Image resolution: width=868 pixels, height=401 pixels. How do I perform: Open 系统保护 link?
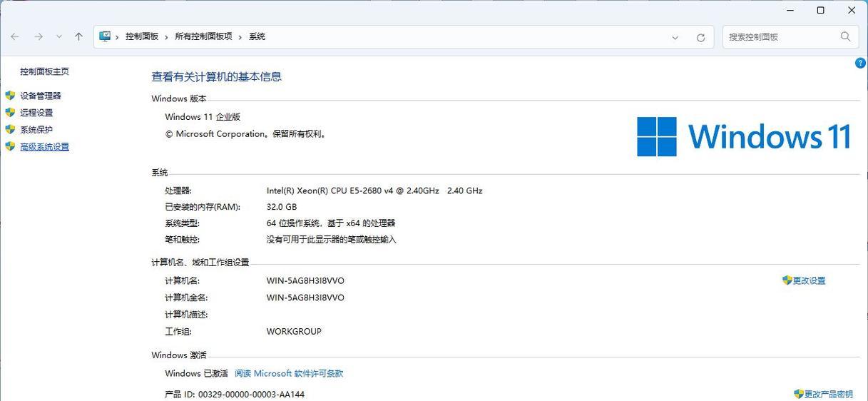point(36,130)
